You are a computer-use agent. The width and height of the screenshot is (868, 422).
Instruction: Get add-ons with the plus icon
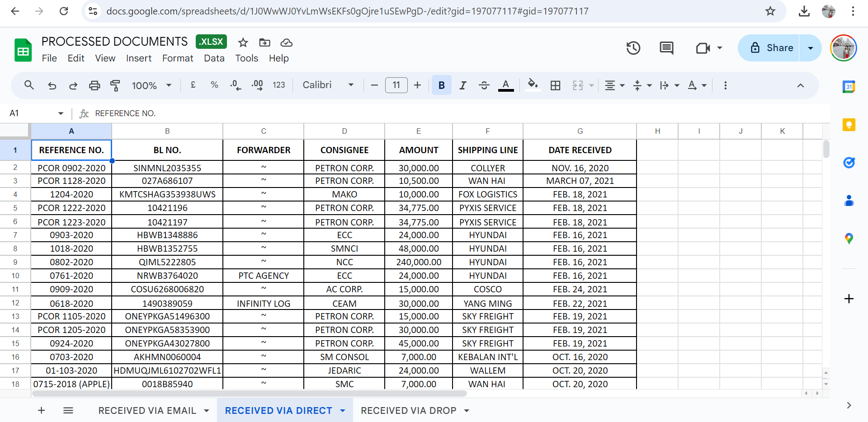pos(849,299)
